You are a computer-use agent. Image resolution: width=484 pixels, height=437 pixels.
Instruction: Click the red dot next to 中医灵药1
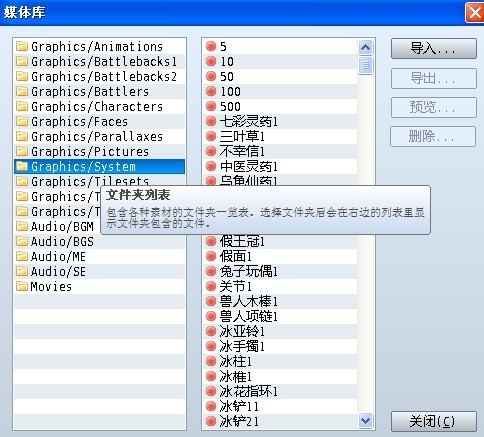pyautogui.click(x=211, y=166)
